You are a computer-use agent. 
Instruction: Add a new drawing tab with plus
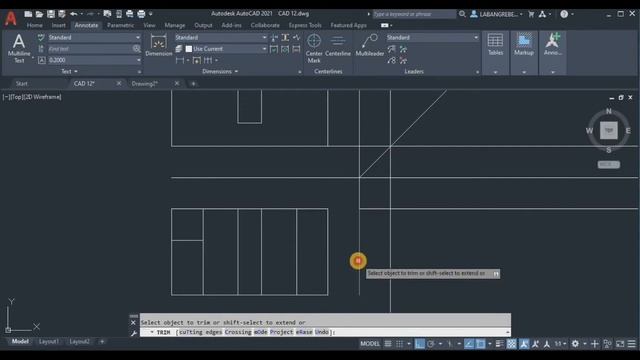pyautogui.click(x=193, y=84)
